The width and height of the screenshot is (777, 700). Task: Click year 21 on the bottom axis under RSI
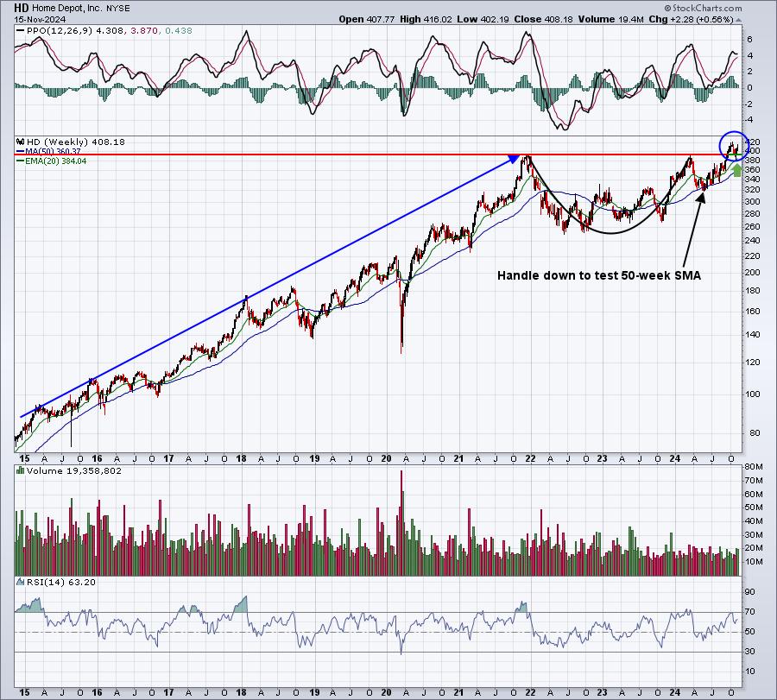(x=458, y=692)
